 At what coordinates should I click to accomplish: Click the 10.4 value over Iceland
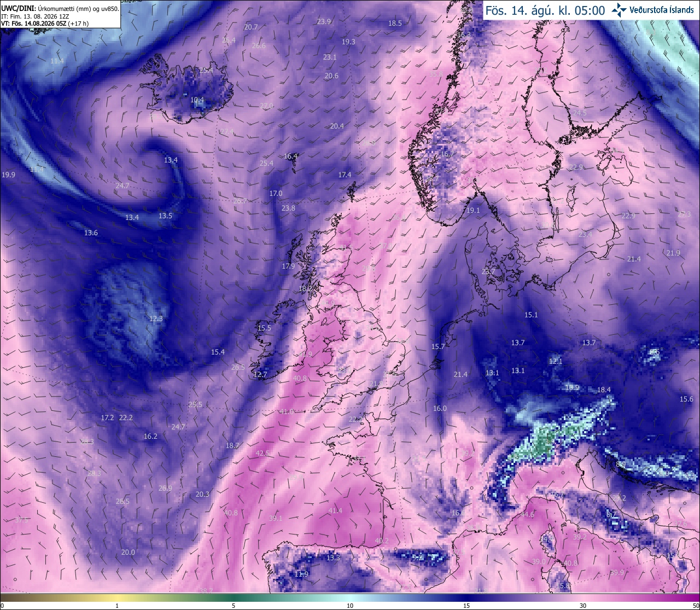(x=197, y=100)
